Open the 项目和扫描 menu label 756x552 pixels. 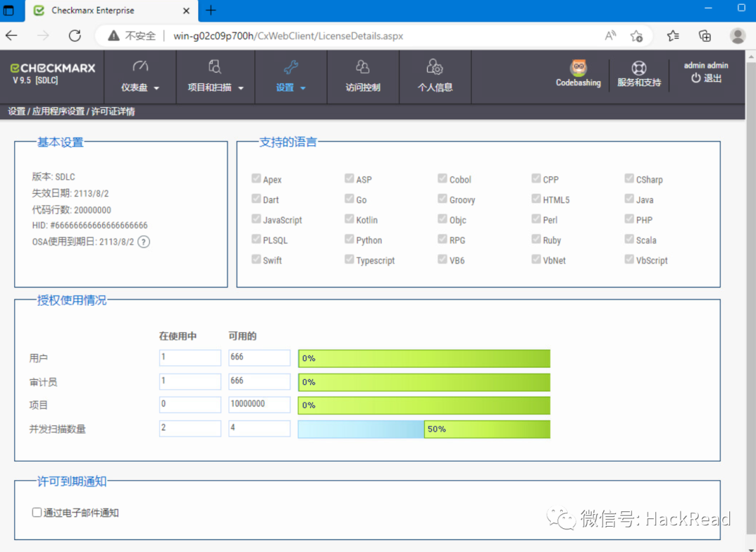pyautogui.click(x=209, y=87)
